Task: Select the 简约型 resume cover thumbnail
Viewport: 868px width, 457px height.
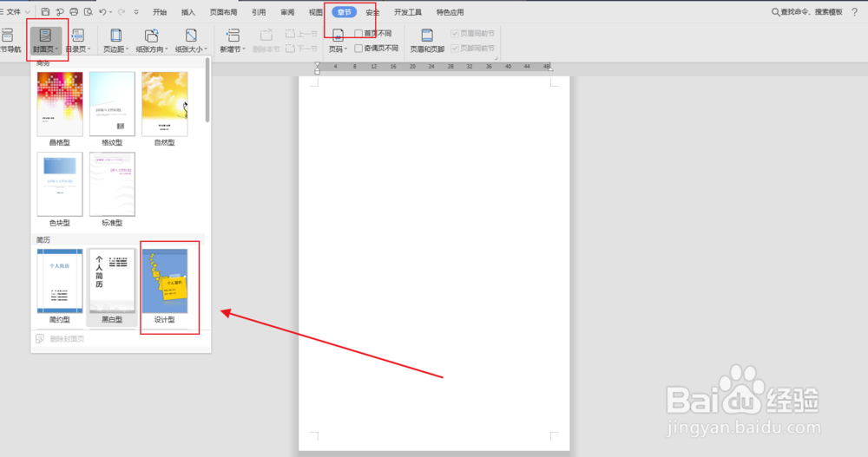Action: (60, 281)
